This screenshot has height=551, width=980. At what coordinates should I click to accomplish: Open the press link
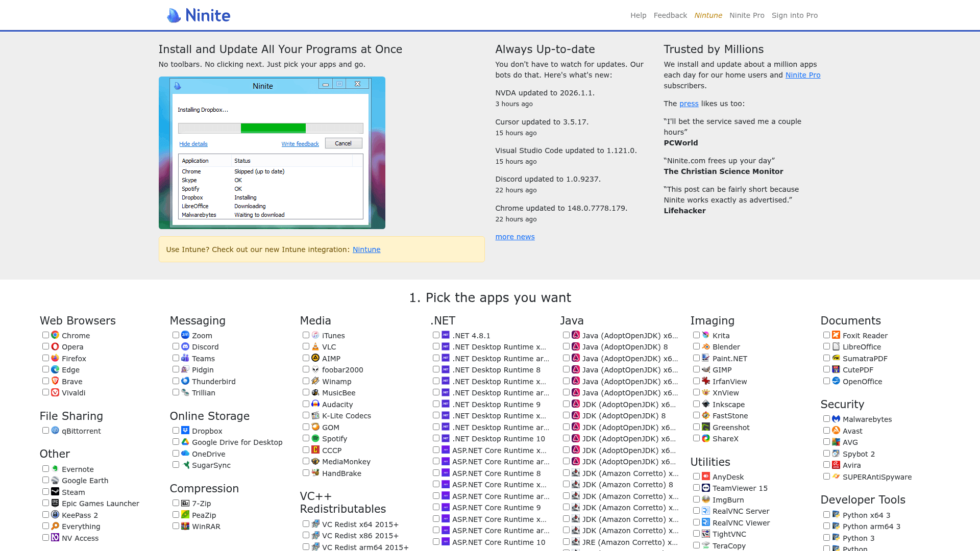click(x=689, y=104)
